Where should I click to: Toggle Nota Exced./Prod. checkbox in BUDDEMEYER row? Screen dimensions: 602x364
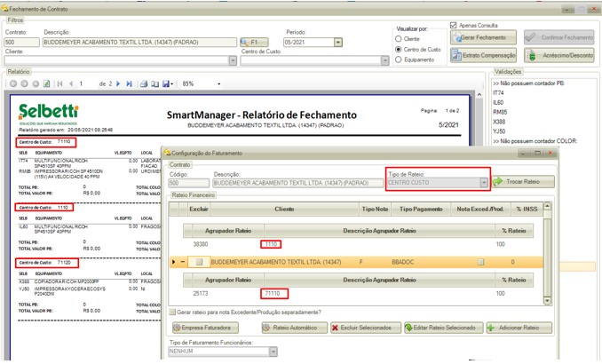(480, 262)
